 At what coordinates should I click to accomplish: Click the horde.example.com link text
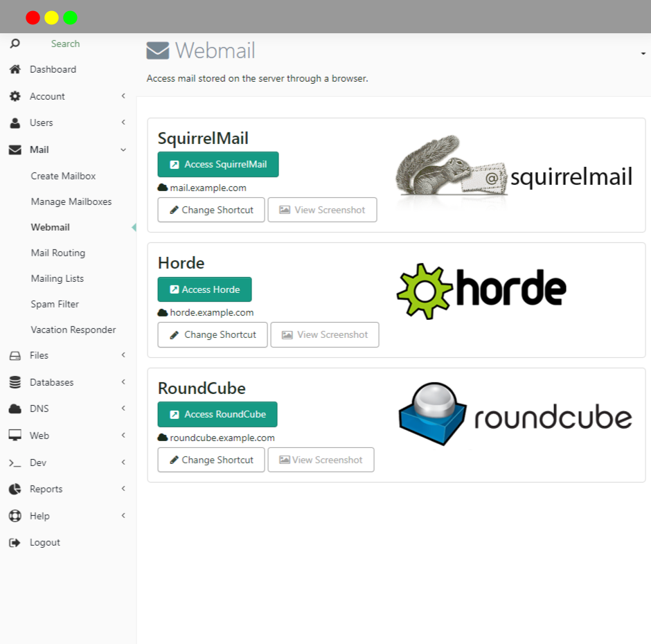tap(212, 313)
